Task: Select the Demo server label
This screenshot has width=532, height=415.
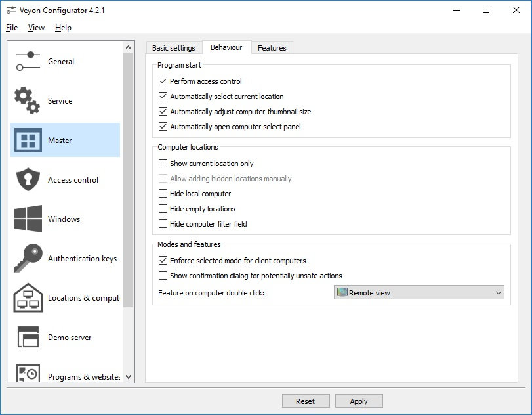Action: tap(70, 338)
